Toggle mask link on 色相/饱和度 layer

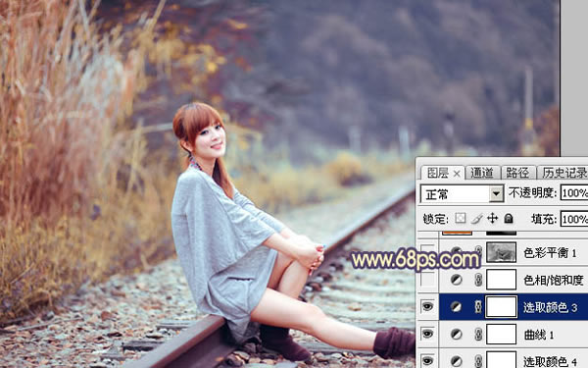click(x=478, y=280)
